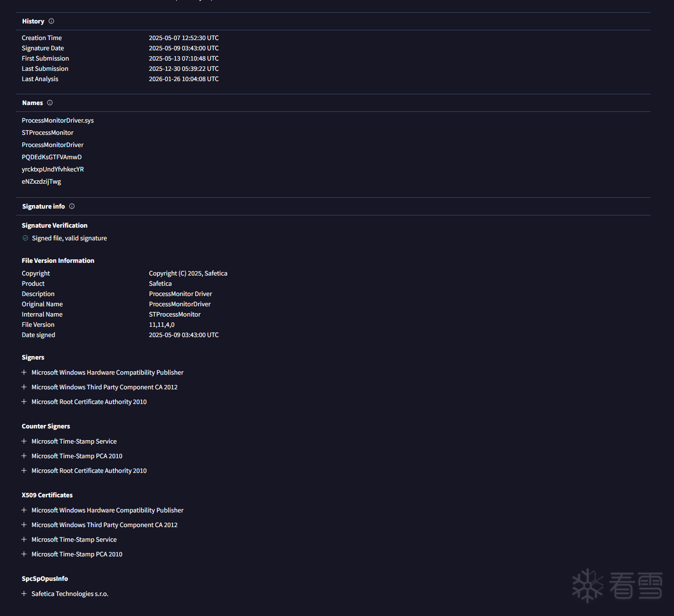Viewport: 674px width, 616px height.
Task: Click the Last Analysis timestamp value
Action: click(184, 79)
